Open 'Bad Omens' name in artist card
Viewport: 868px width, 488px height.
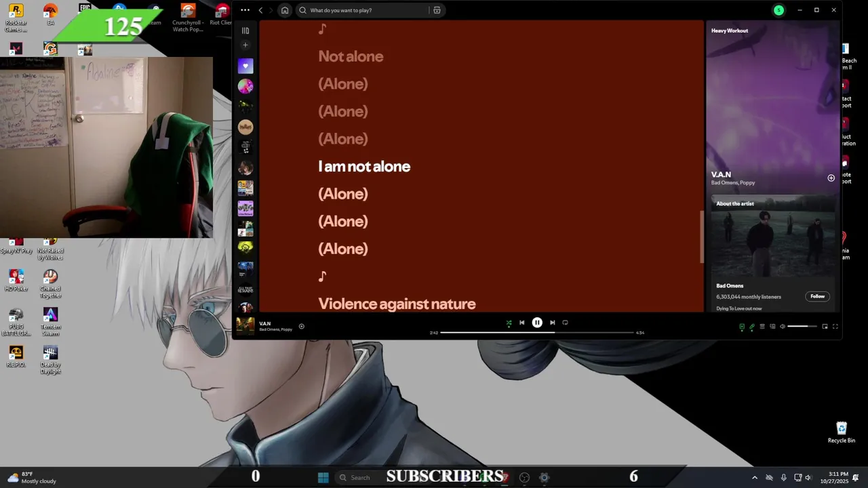coord(730,285)
